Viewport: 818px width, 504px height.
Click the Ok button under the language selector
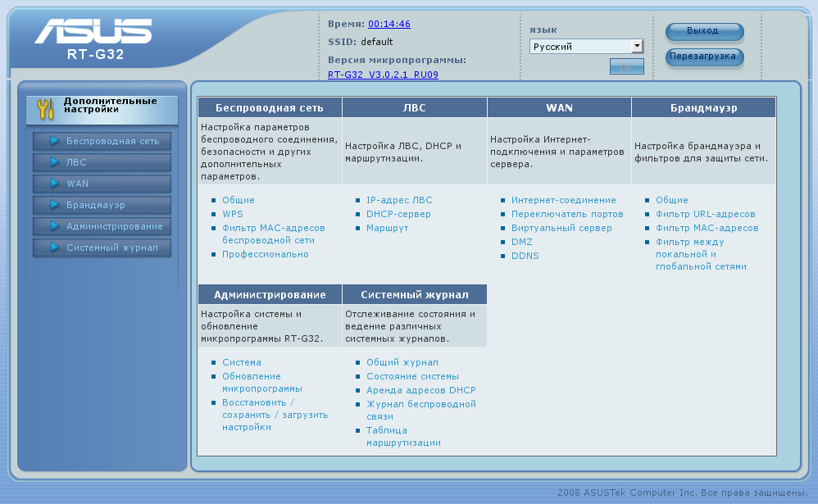point(626,67)
